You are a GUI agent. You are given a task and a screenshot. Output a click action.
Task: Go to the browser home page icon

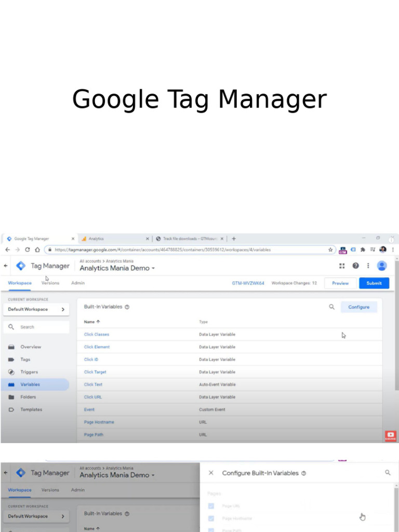point(37,249)
